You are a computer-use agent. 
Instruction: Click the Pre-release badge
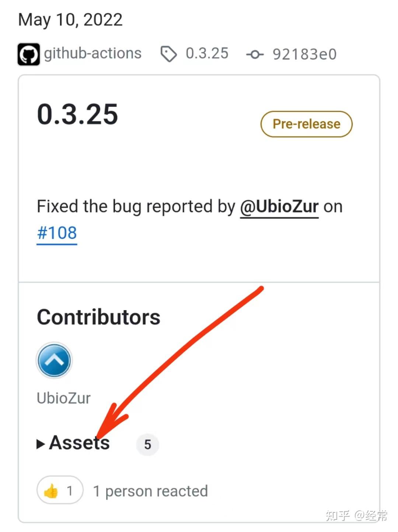(306, 124)
